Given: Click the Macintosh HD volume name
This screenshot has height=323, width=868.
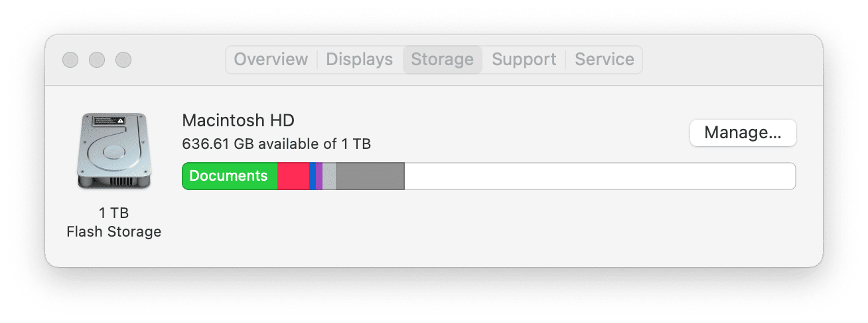Looking at the screenshot, I should 238,120.
